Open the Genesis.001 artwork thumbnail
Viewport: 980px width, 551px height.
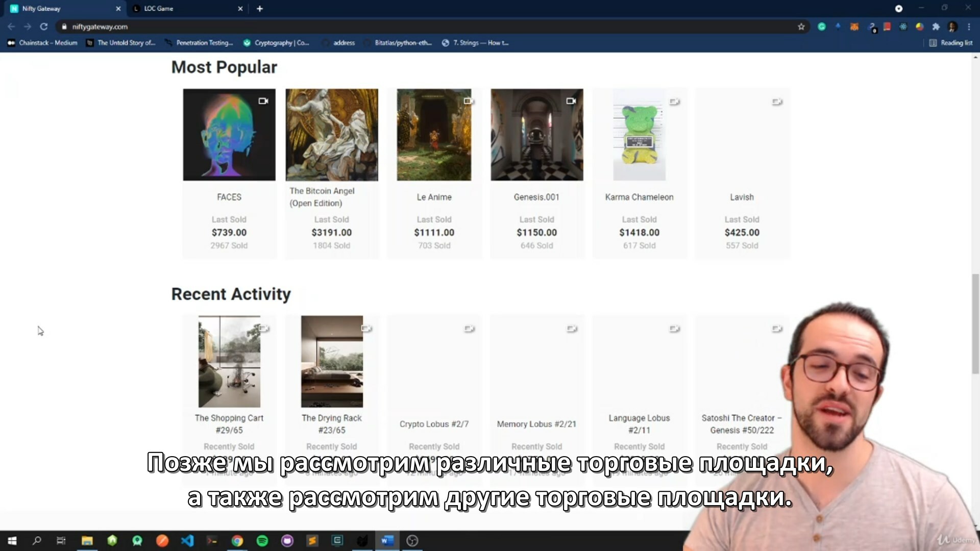click(x=537, y=135)
